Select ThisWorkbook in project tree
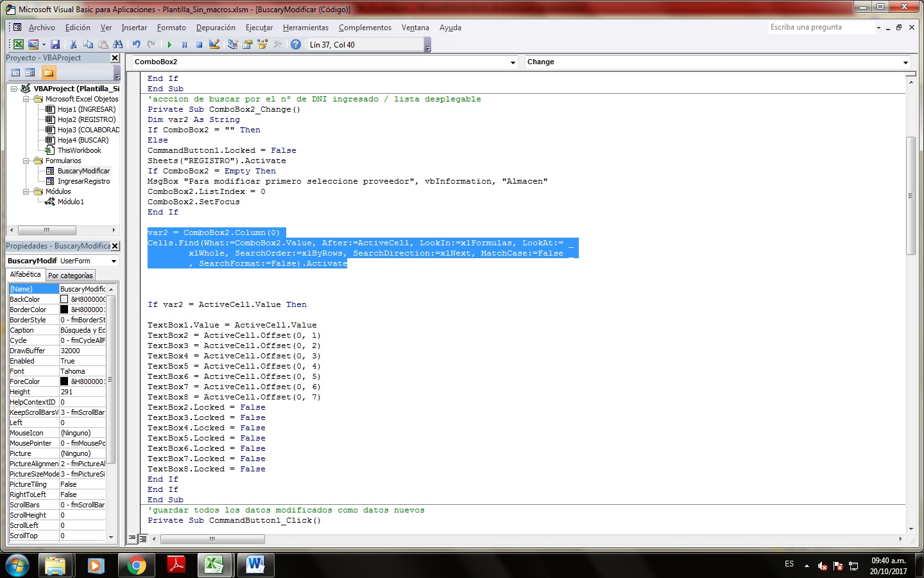Image resolution: width=924 pixels, height=578 pixels. [x=79, y=150]
